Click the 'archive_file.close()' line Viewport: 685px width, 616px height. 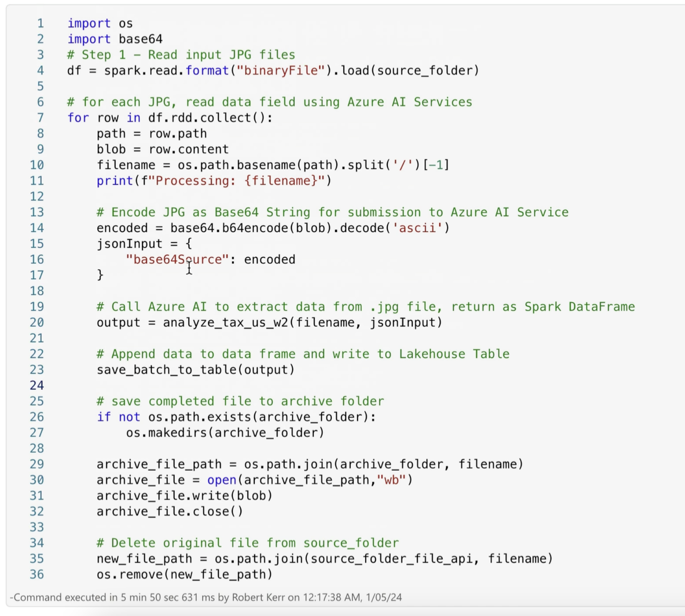click(169, 512)
